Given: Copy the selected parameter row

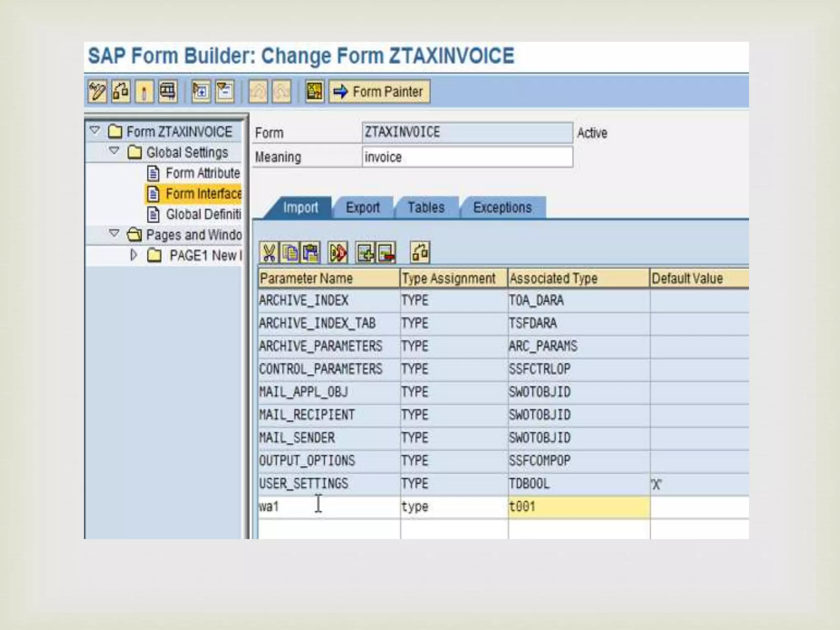Looking at the screenshot, I should pos(290,252).
